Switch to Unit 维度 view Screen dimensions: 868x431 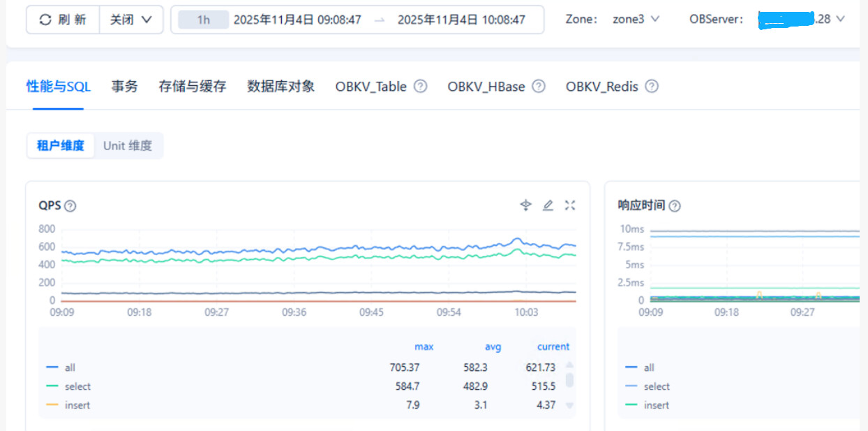point(128,146)
